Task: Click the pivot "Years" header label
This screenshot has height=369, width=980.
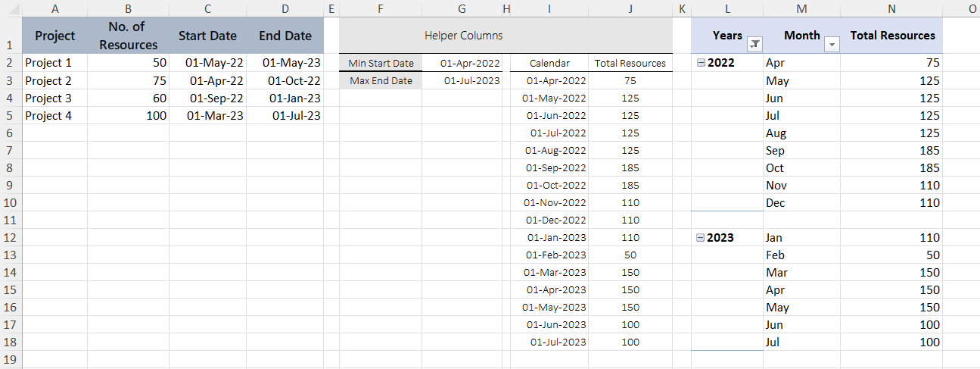Action: 727,36
